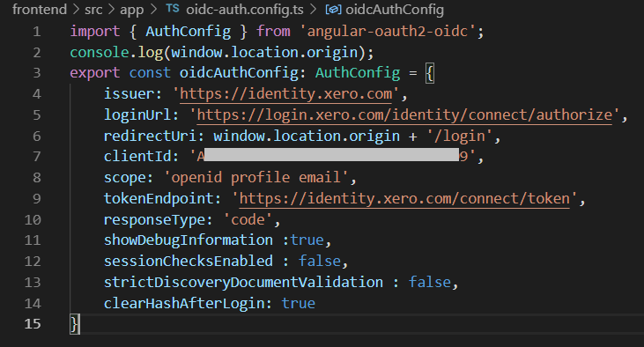Click the 'true' value on line 11
Image resolution: width=644 pixels, height=347 pixels.
(307, 240)
